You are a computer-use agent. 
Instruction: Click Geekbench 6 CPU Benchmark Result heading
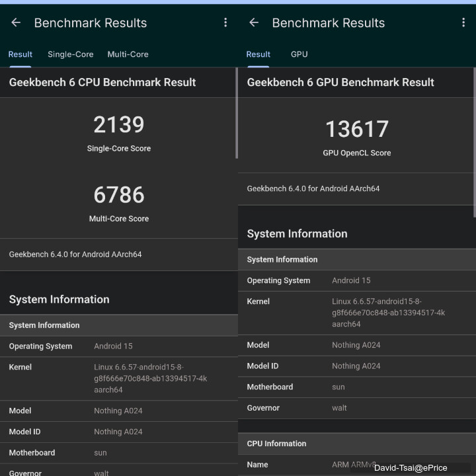102,82
